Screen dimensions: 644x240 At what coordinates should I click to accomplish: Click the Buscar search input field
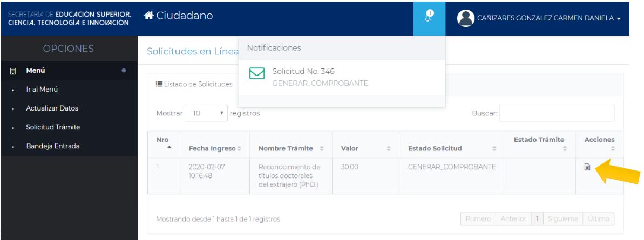557,113
